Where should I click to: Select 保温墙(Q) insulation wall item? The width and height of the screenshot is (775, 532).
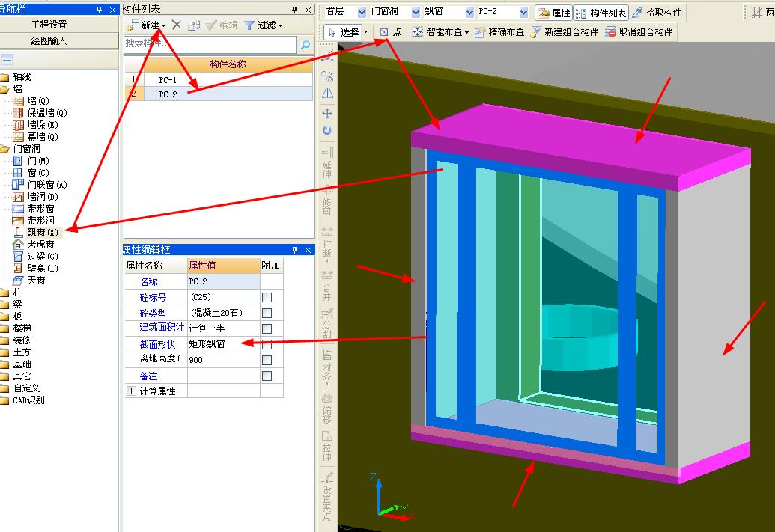40,113
